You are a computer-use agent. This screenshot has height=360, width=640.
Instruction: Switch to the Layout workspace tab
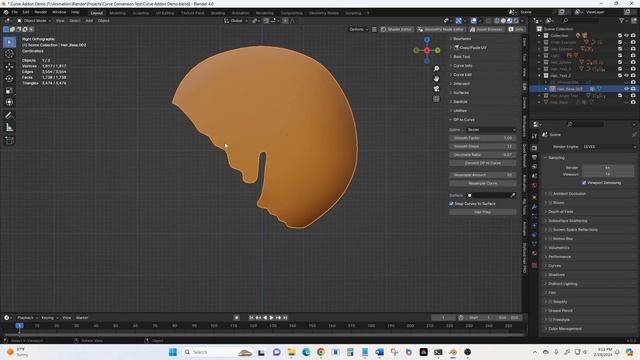97,13
